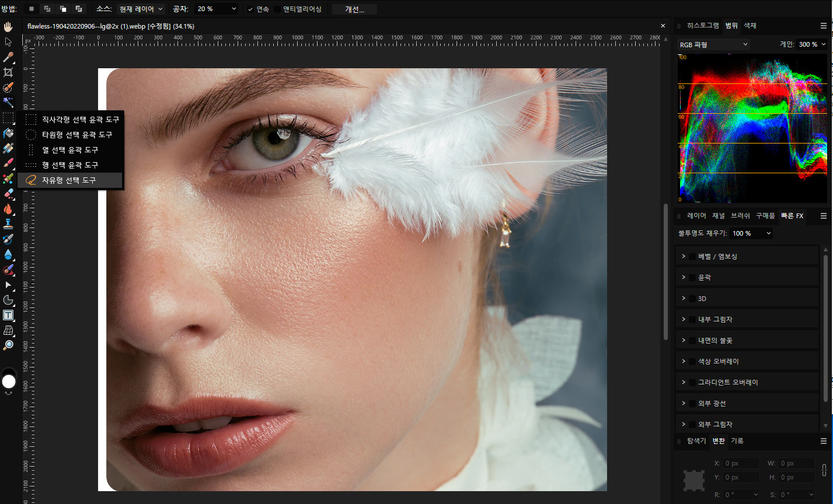
Task: Set selection mode to Subtract
Action: 62,9
